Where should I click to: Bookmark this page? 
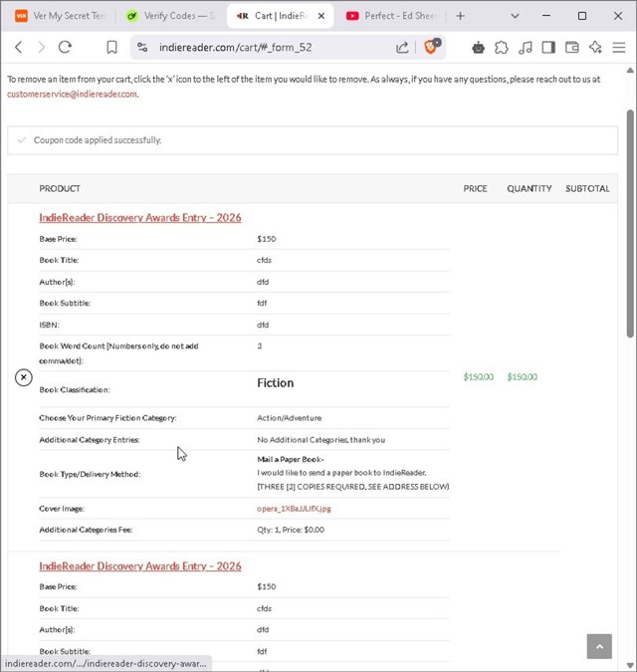point(111,47)
